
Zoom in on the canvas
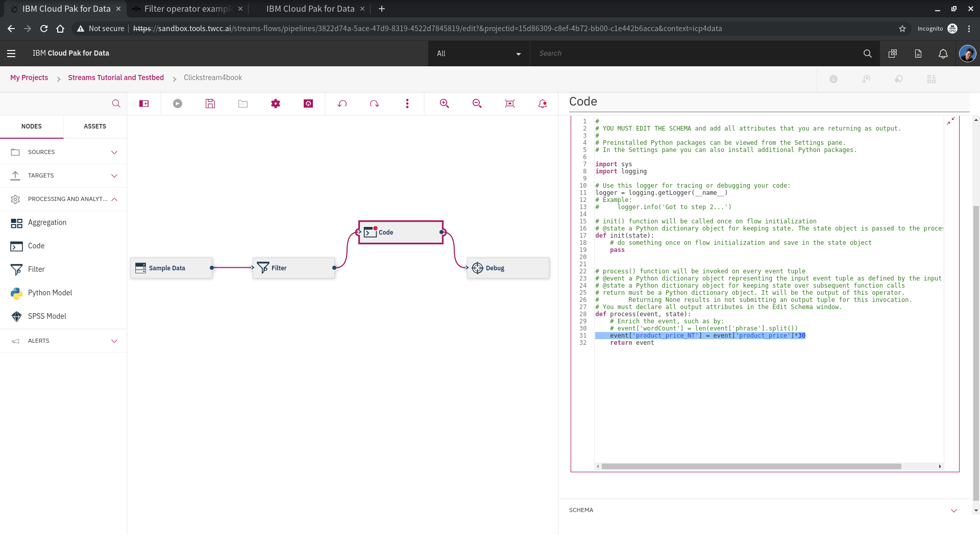pyautogui.click(x=445, y=104)
